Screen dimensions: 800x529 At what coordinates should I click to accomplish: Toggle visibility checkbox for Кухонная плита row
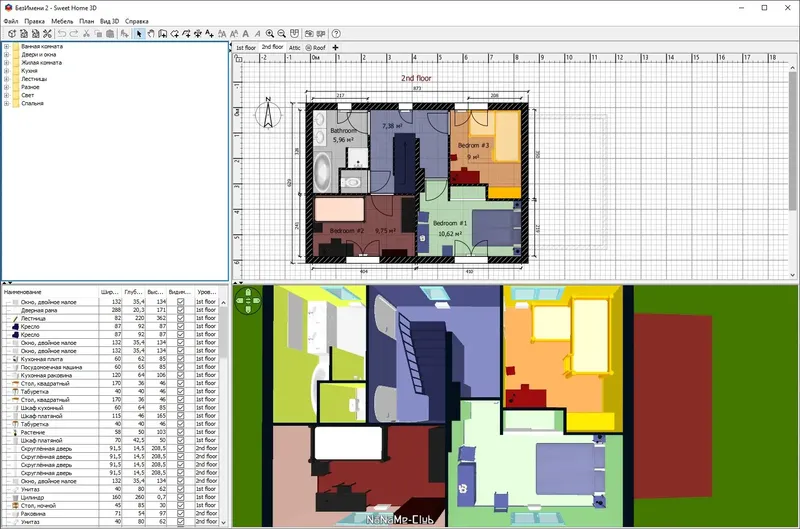(180, 359)
